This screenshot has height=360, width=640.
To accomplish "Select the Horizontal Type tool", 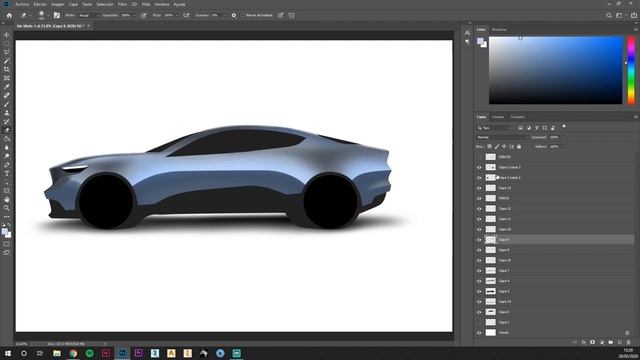I will point(7,173).
